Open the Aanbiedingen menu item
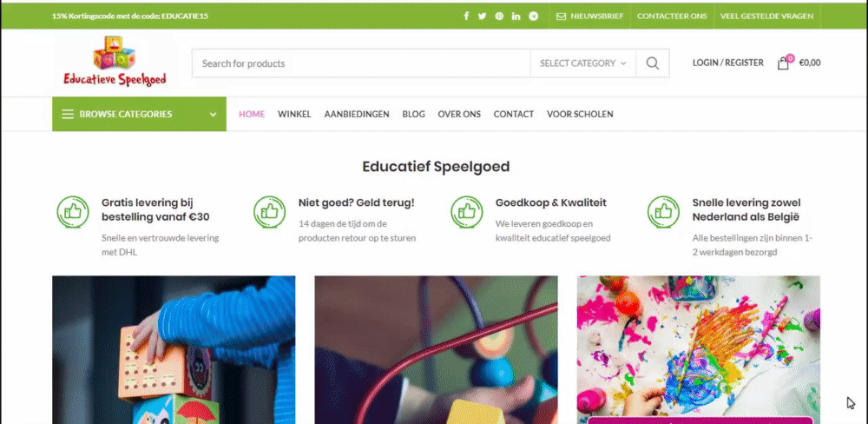 pyautogui.click(x=357, y=114)
